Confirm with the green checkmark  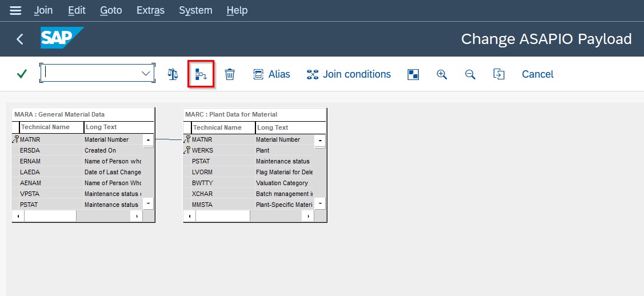[22, 74]
